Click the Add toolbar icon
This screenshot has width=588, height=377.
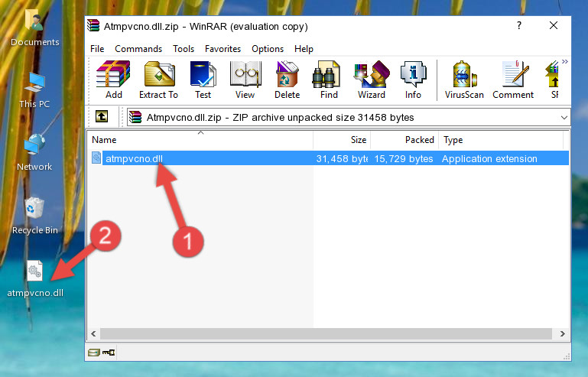click(113, 80)
